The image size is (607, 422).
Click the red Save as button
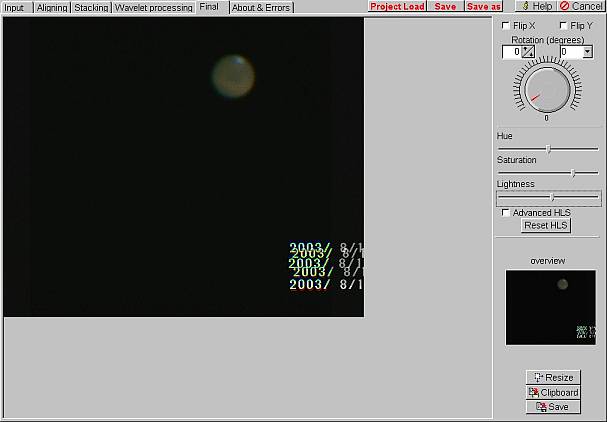(484, 7)
